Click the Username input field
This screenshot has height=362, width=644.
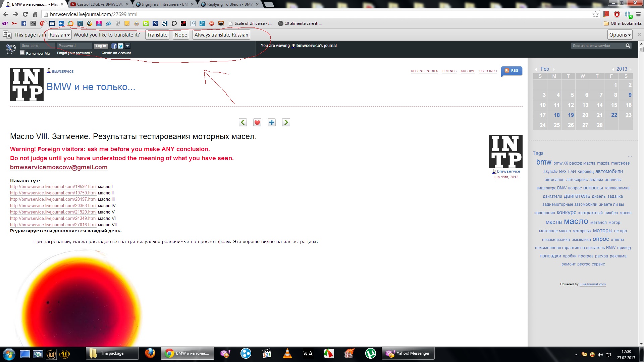pos(37,46)
